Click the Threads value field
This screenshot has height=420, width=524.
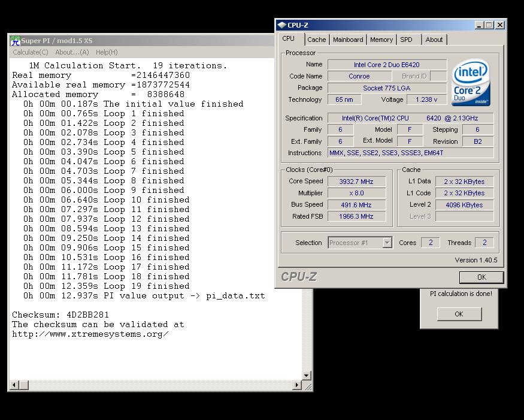(x=484, y=243)
